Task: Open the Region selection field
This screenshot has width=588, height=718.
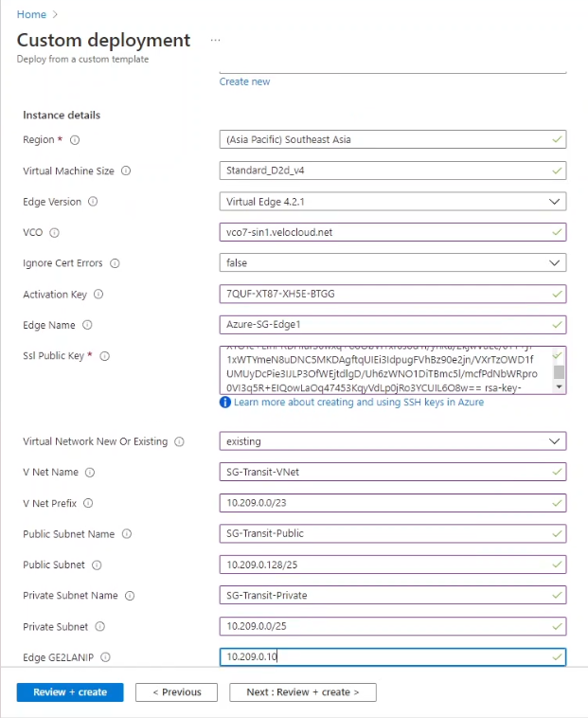Action: tap(393, 139)
